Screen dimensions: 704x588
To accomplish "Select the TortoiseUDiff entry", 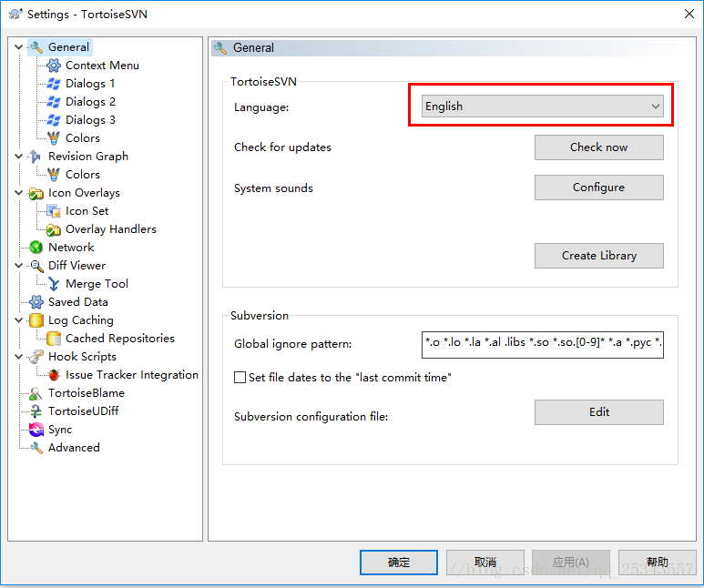I will 84,411.
